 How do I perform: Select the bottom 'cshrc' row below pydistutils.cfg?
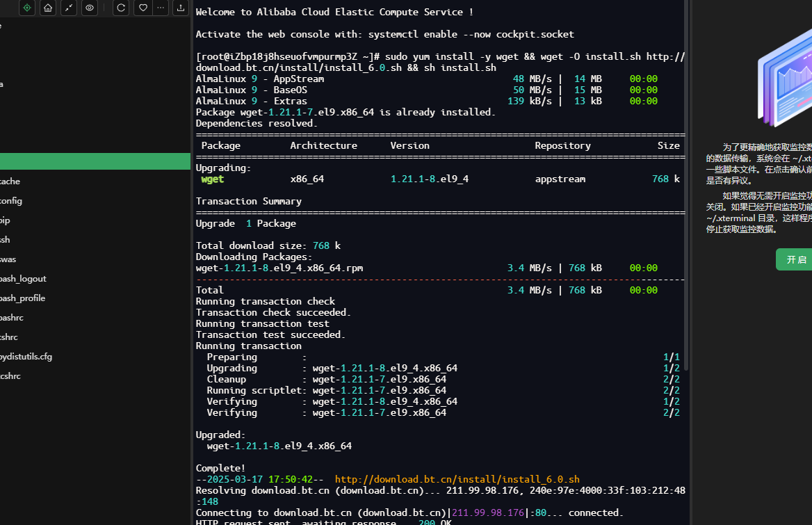(95, 376)
